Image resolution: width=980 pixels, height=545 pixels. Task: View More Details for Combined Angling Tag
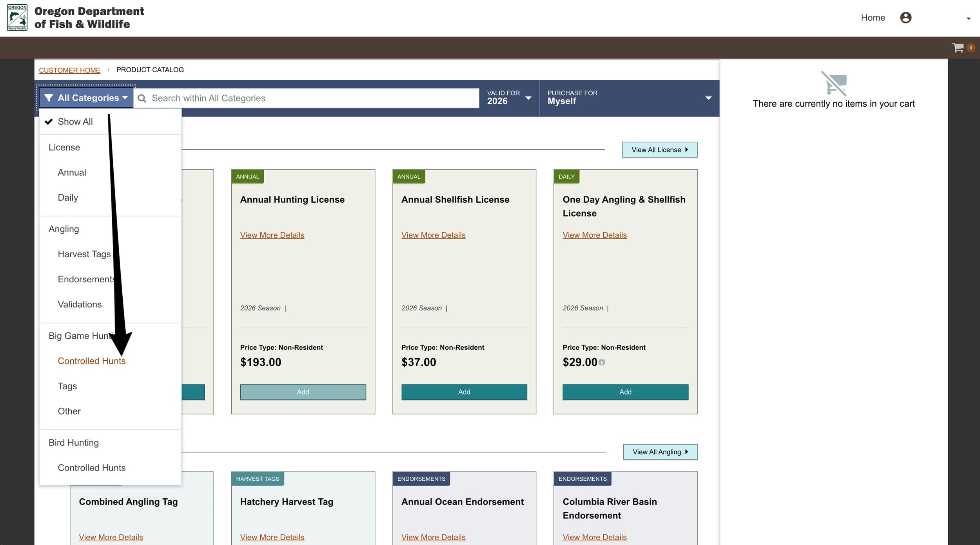click(x=111, y=538)
